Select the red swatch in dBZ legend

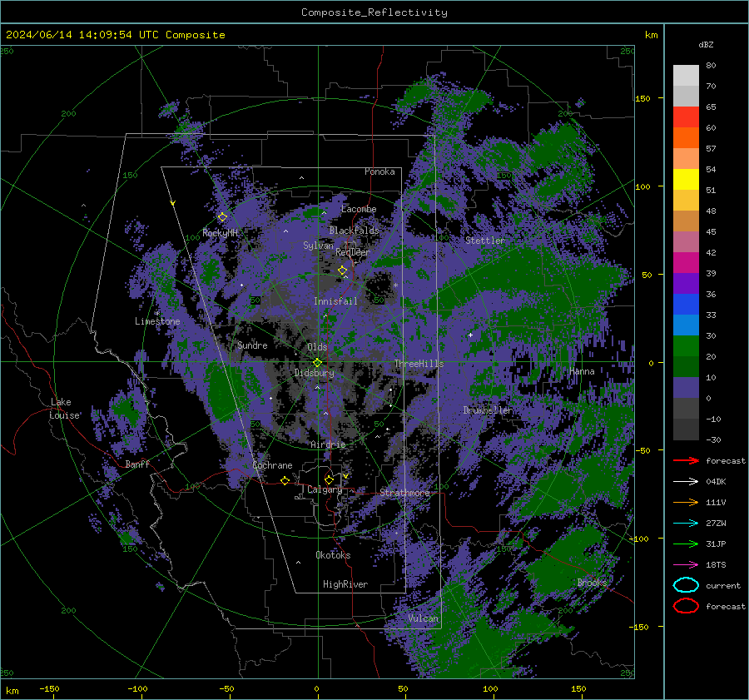(x=686, y=117)
